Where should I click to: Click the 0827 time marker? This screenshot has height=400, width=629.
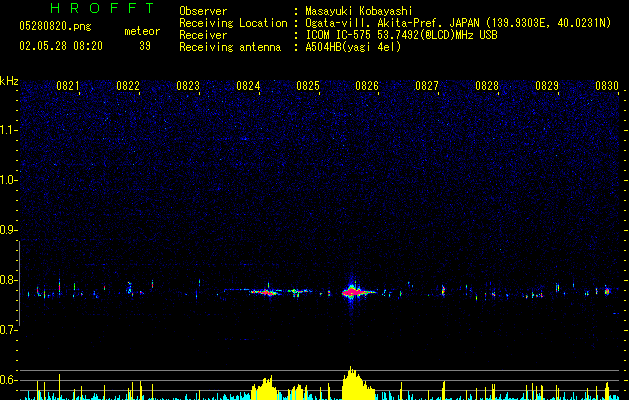click(x=427, y=86)
